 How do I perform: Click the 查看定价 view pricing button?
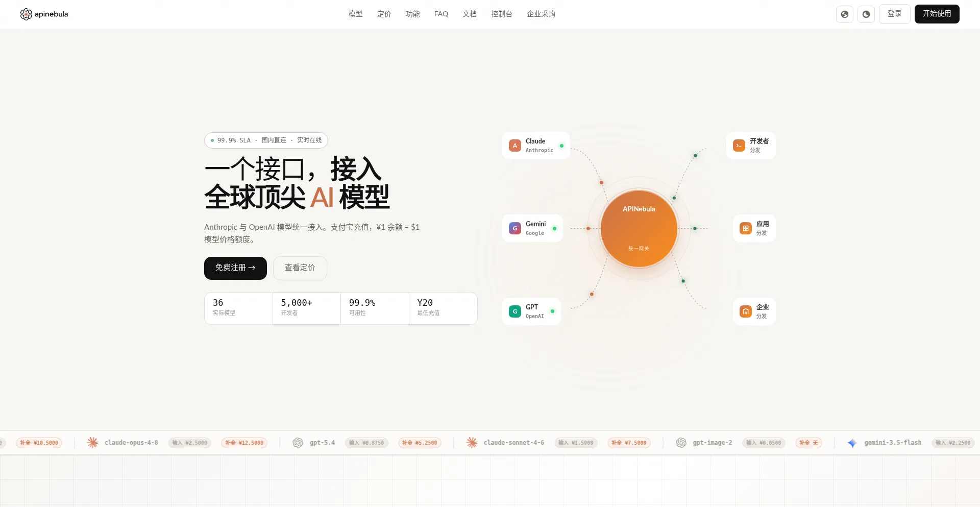tap(300, 268)
